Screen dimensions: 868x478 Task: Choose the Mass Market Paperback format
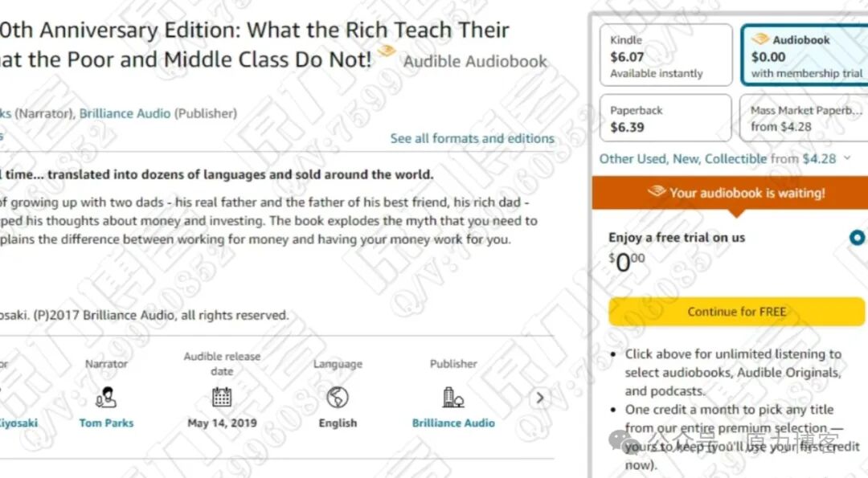point(804,118)
